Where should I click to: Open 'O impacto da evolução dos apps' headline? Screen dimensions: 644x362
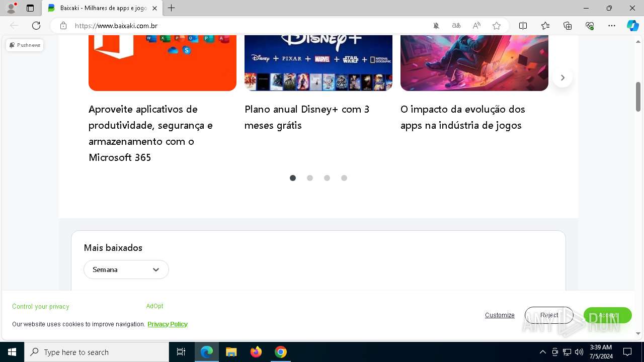463,117
